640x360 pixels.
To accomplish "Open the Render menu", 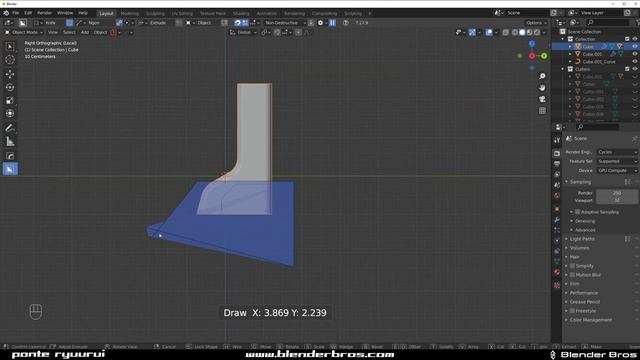I will pyautogui.click(x=44, y=13).
